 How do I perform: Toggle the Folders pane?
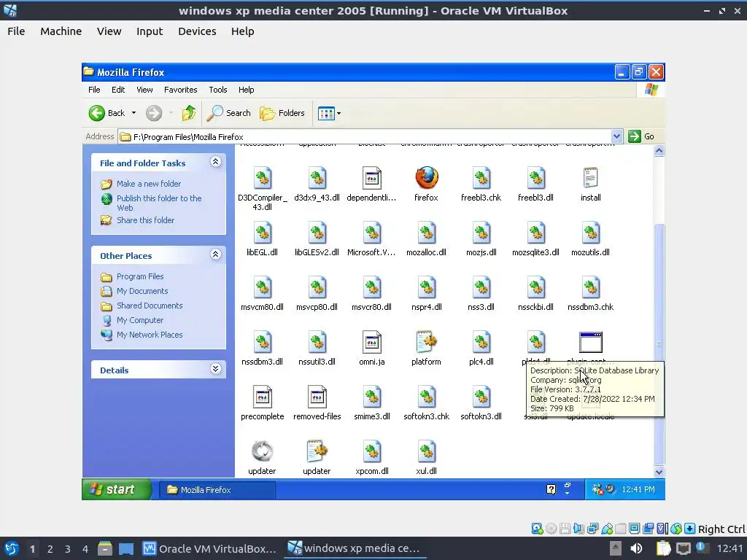click(282, 113)
